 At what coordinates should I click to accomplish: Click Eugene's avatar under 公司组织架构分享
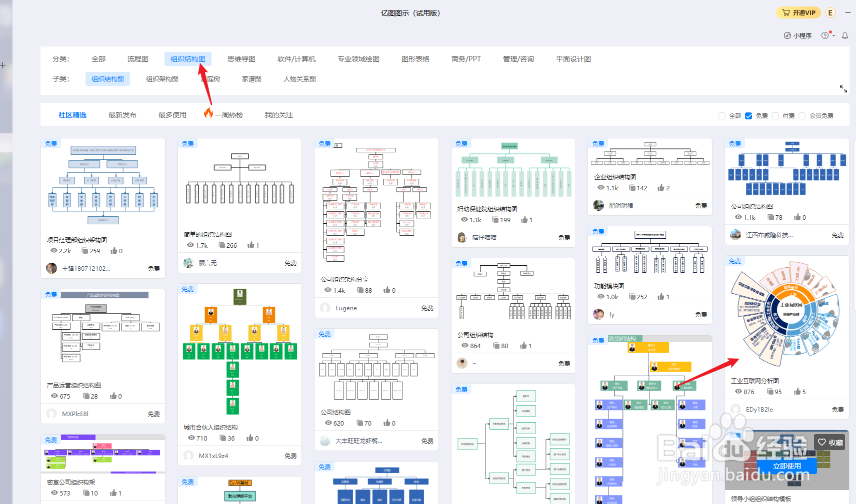tap(325, 308)
